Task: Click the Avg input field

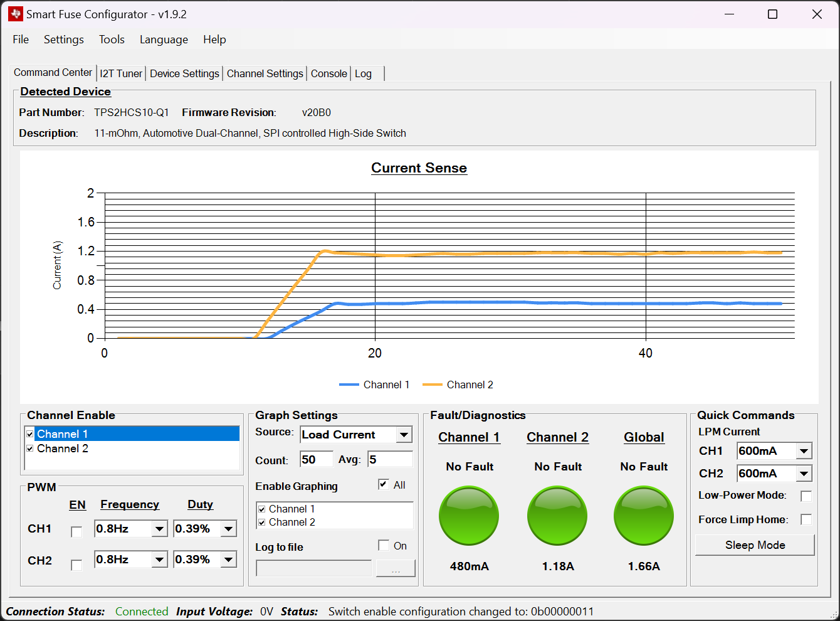Action: coord(391,459)
